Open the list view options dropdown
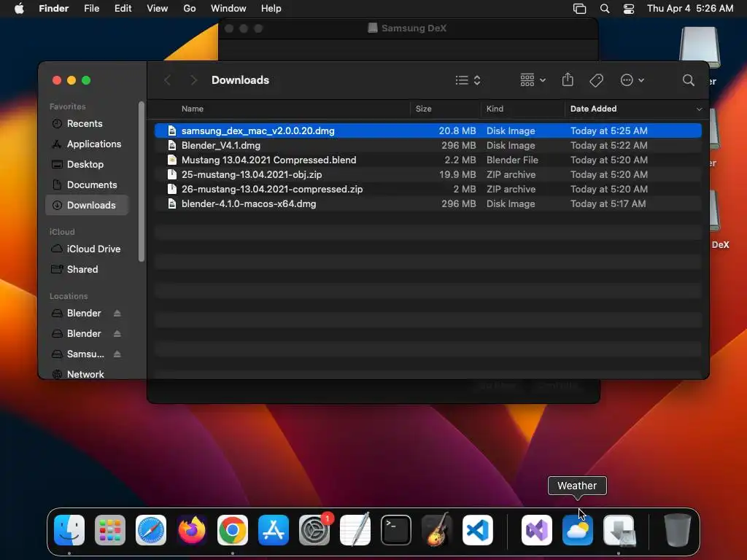 coord(468,80)
